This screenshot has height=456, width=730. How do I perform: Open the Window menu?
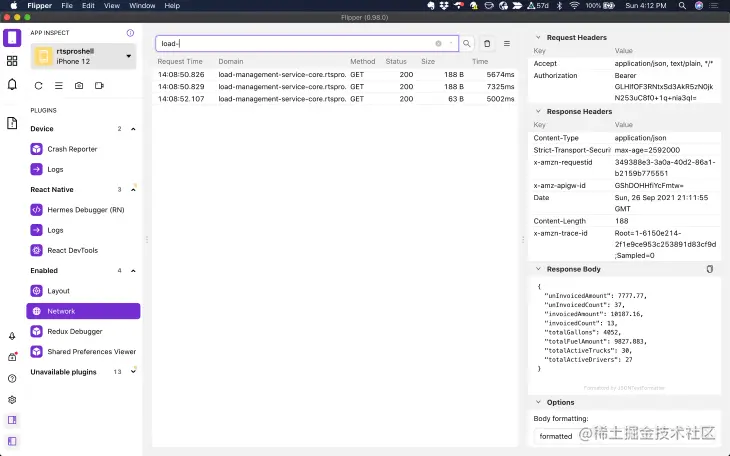(142, 6)
